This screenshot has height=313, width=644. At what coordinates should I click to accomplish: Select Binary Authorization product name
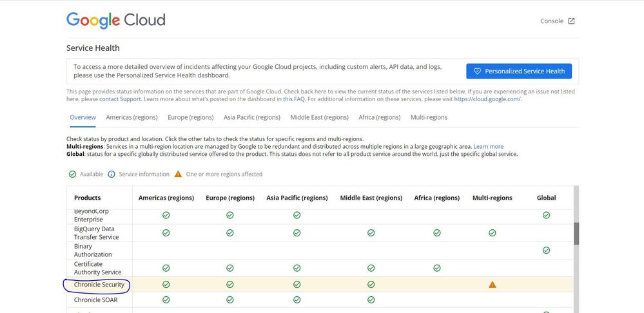tap(93, 251)
